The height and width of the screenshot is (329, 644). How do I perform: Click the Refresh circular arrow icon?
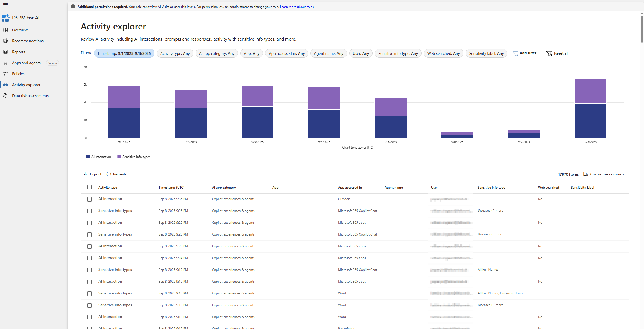pyautogui.click(x=109, y=174)
